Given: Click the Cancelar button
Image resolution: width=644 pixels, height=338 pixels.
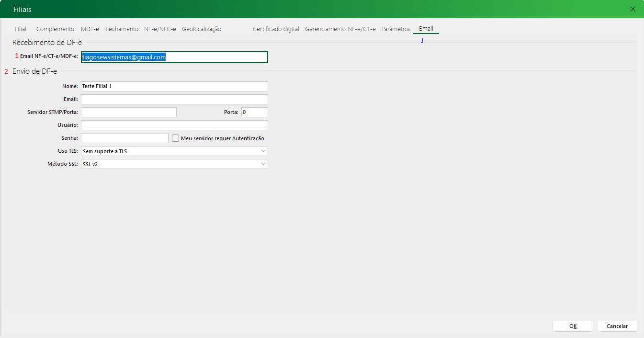Looking at the screenshot, I should [617, 326].
